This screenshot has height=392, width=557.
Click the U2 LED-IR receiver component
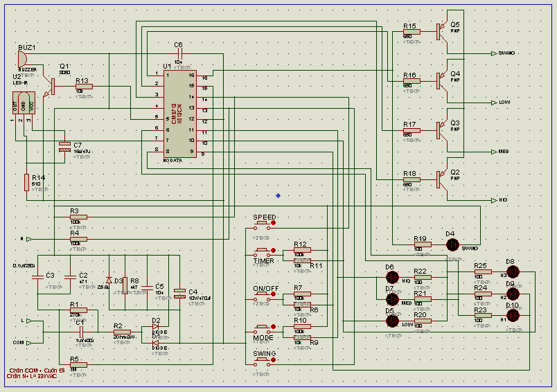pyautogui.click(x=24, y=103)
